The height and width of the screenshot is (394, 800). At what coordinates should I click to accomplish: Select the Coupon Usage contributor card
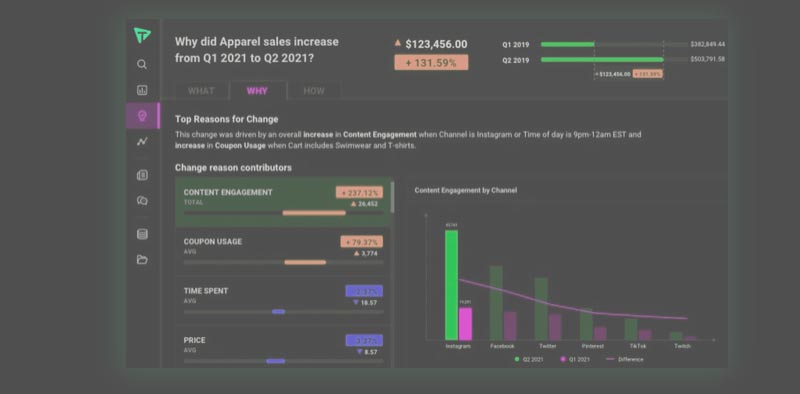coord(283,252)
